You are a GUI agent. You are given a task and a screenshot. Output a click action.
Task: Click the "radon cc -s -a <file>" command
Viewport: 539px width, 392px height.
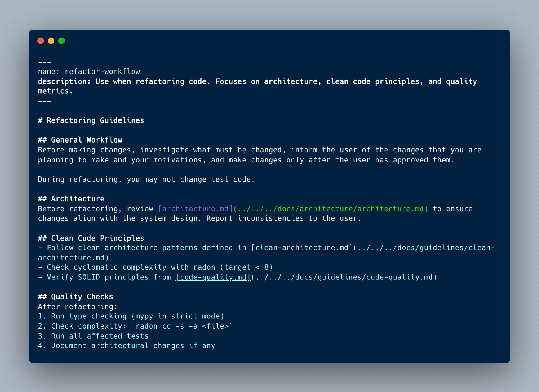(182, 326)
